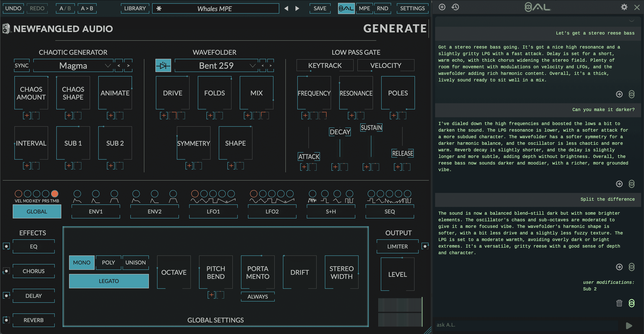Click the ask A.L. input field
The image size is (644, 334).
click(x=527, y=325)
